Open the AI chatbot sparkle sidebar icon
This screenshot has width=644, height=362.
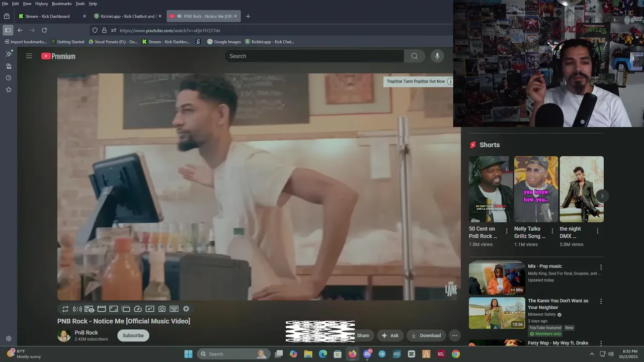tap(9, 53)
